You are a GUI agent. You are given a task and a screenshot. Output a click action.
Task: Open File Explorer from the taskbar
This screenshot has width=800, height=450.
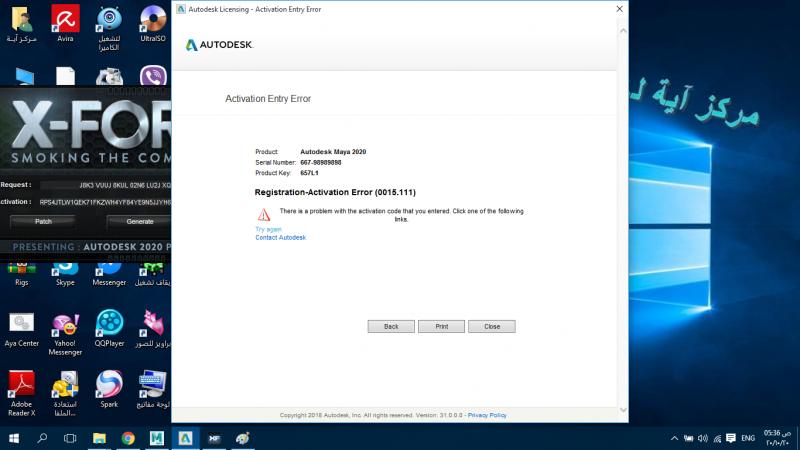point(99,438)
